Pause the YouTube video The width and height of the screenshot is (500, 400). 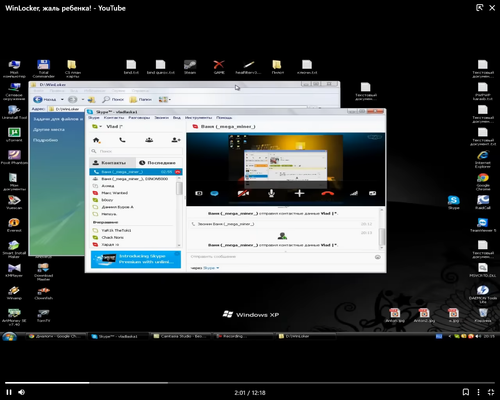[x=9, y=392]
